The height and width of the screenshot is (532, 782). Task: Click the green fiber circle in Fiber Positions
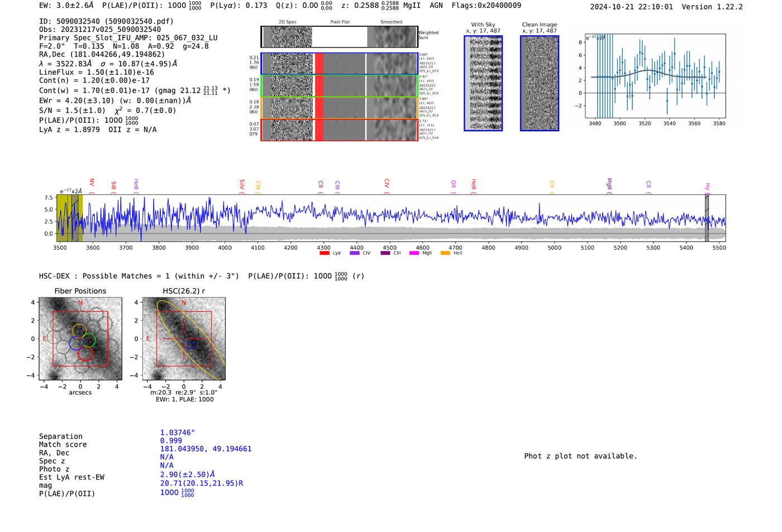(88, 340)
